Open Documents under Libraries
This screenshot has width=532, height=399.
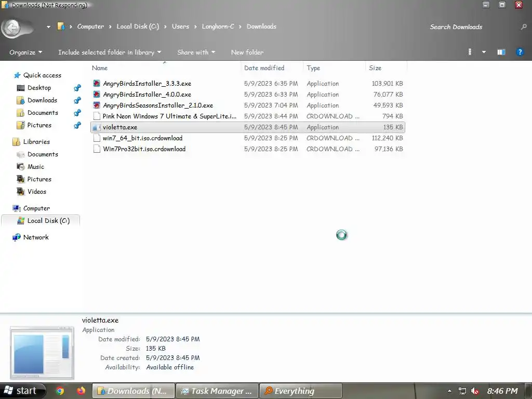click(x=43, y=154)
